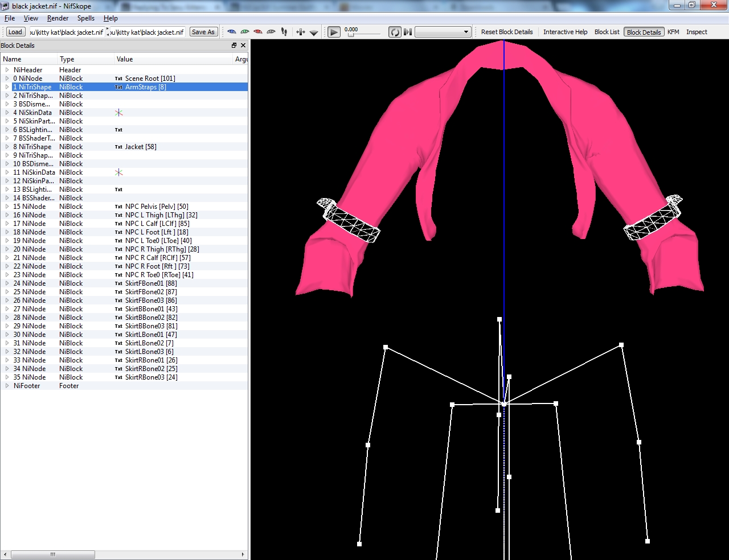Switch to Side view (red eye icon)
This screenshot has width=729, height=560.
tap(258, 32)
